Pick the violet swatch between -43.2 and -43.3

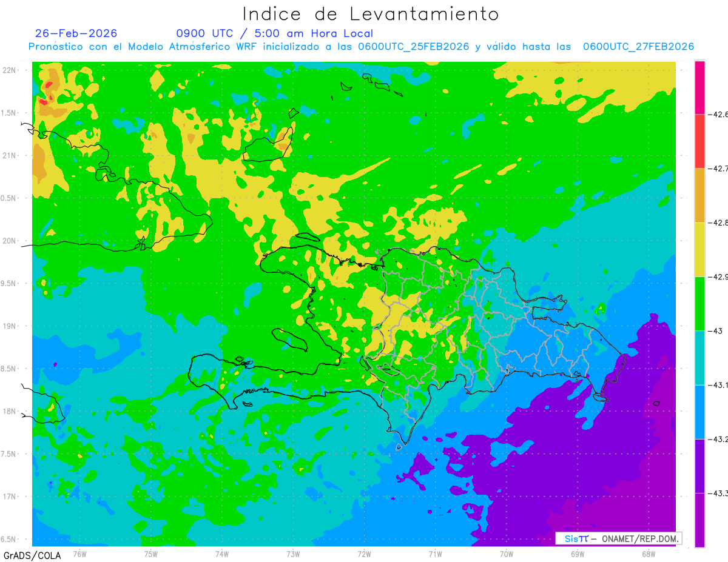point(699,466)
